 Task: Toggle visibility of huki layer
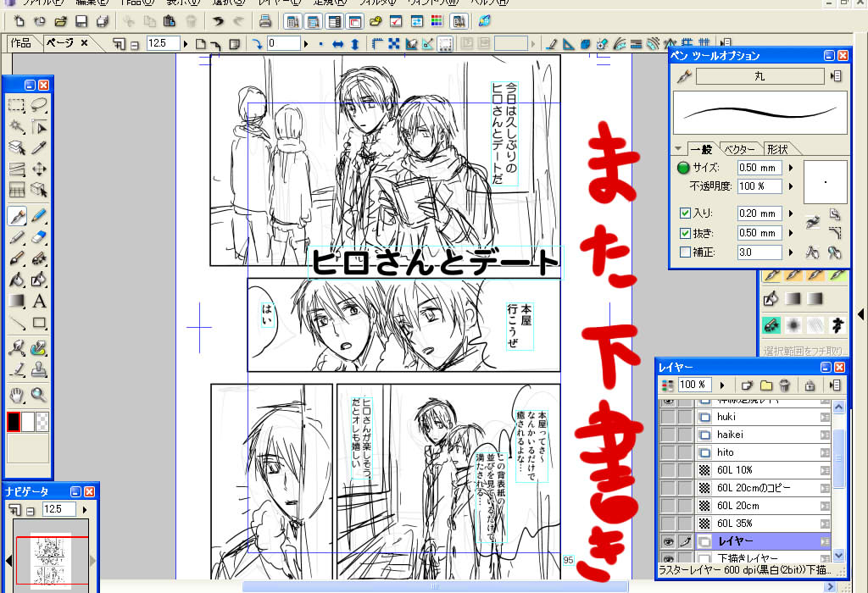coord(668,417)
